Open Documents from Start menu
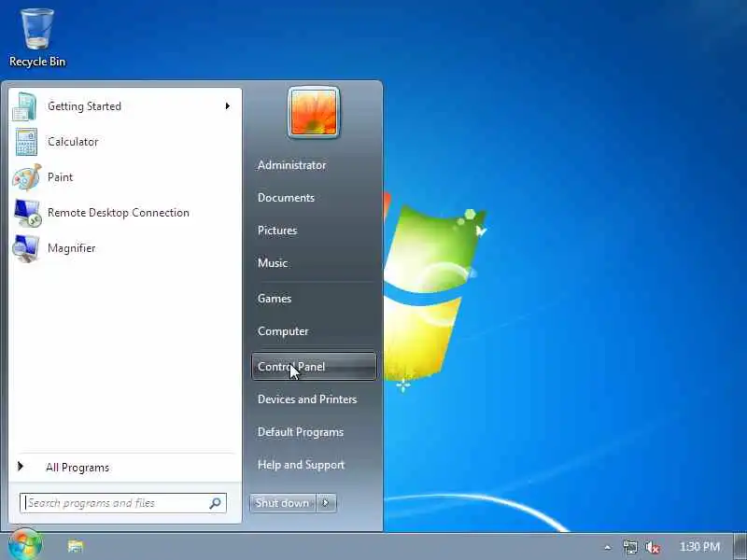The width and height of the screenshot is (747, 560). click(286, 198)
